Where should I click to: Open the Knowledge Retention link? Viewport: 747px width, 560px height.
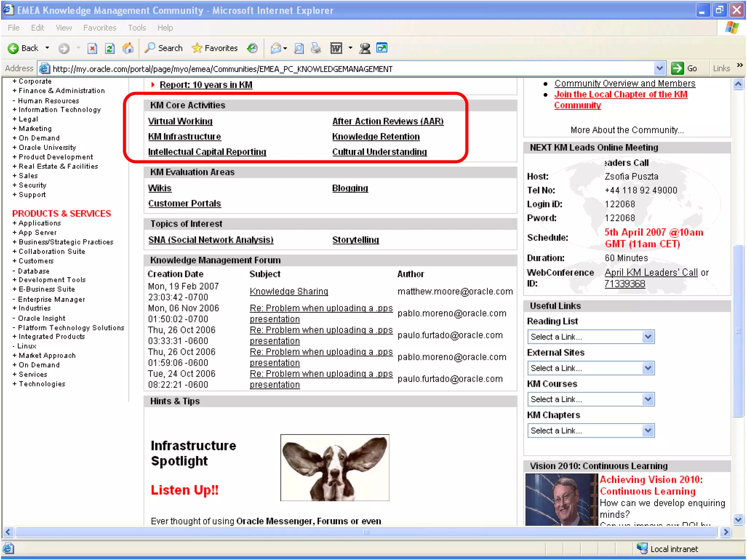tap(376, 137)
